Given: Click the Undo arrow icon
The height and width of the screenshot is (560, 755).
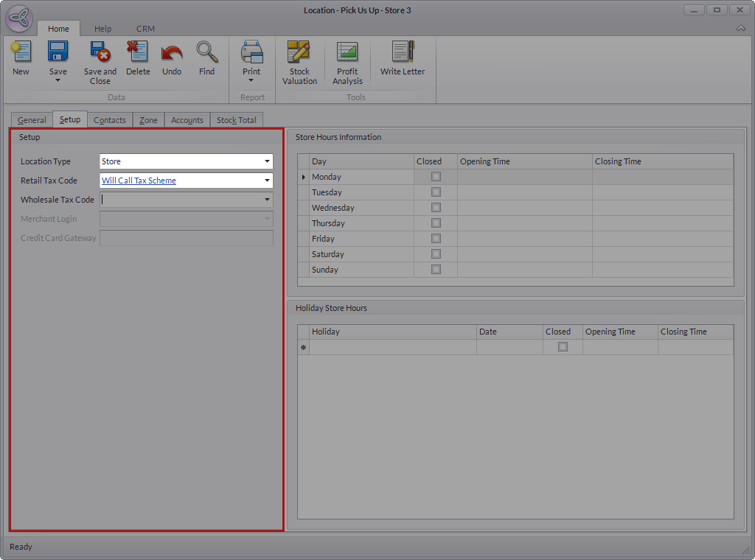Looking at the screenshot, I should (x=172, y=52).
